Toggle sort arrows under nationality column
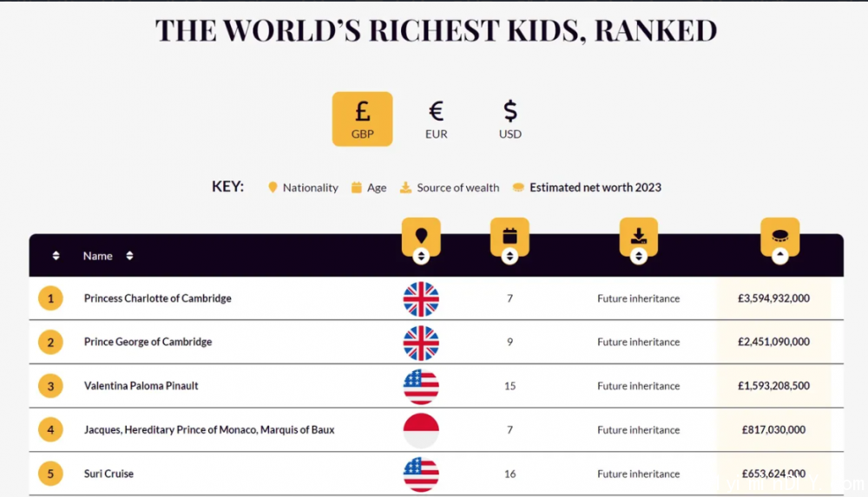Viewport: 868px width, 497px height. pyautogui.click(x=421, y=256)
